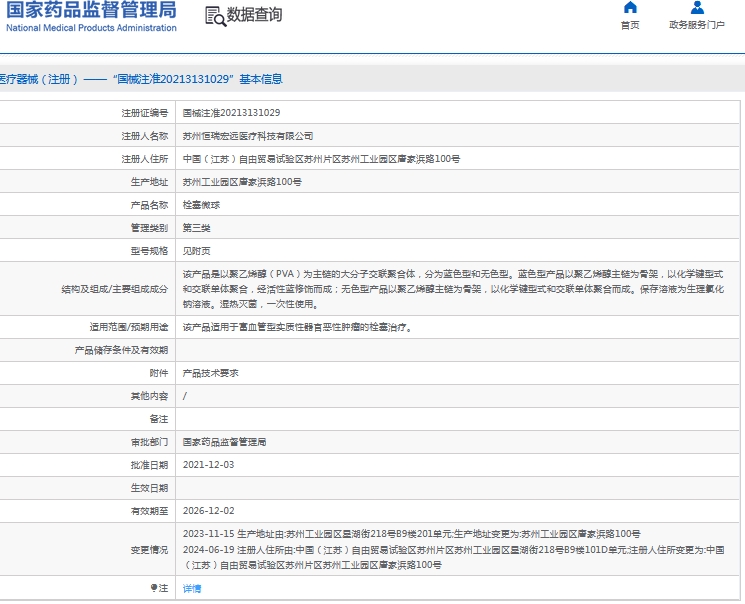Click the 产品技术要求 attachment value
This screenshot has width=745, height=604.
tap(210, 373)
